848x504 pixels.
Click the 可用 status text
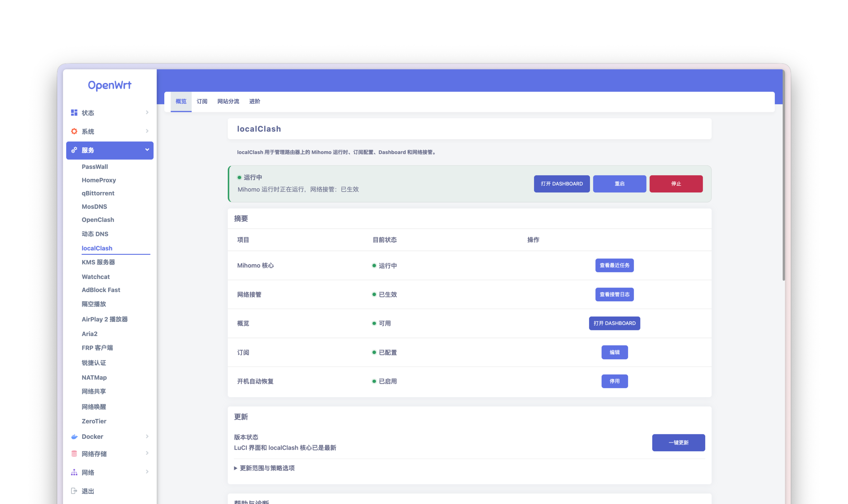coord(385,323)
